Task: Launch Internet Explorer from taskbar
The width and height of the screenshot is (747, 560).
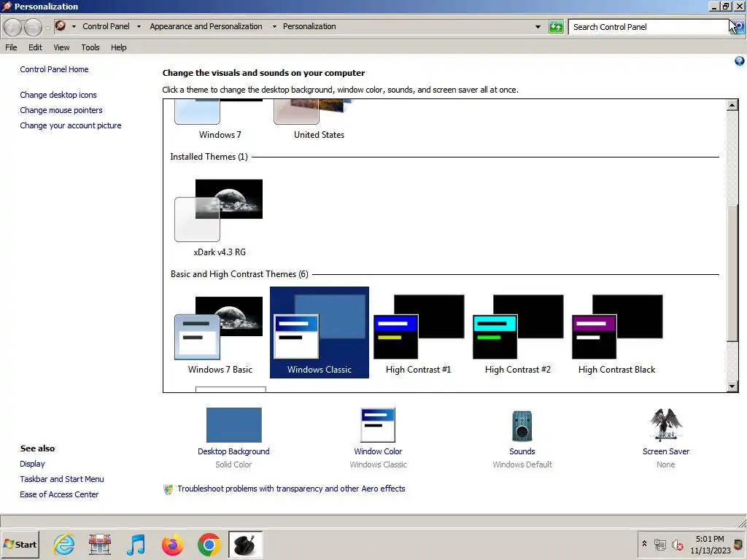Action: tap(64, 544)
